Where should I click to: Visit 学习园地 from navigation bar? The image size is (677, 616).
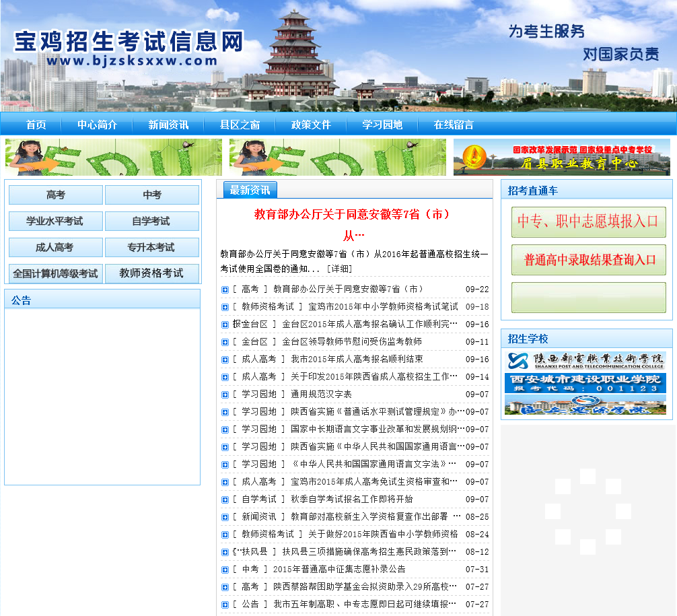point(382,125)
